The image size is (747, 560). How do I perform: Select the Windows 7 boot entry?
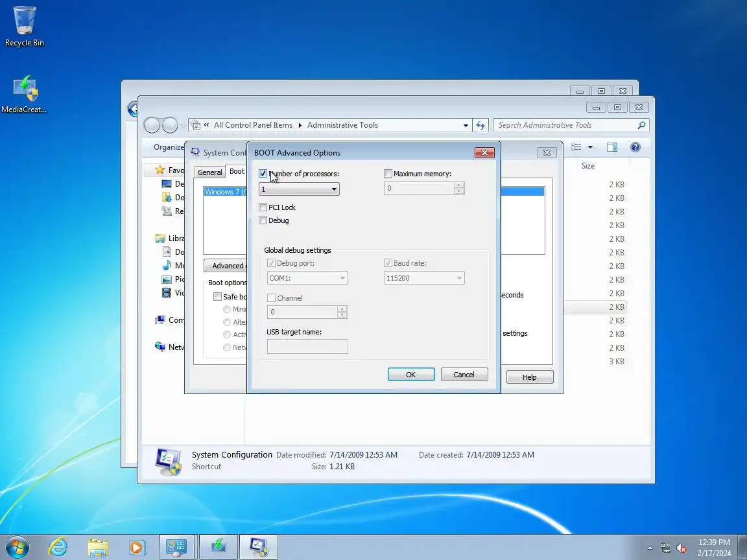pos(226,192)
